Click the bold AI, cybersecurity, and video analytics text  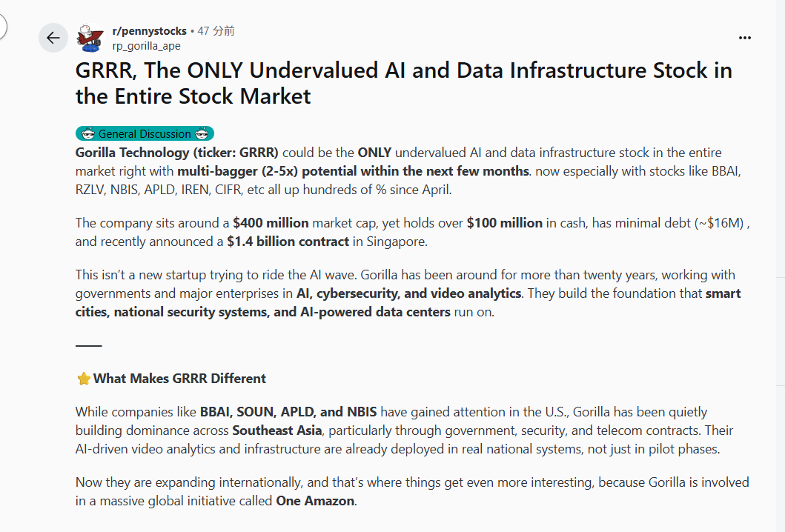408,293
